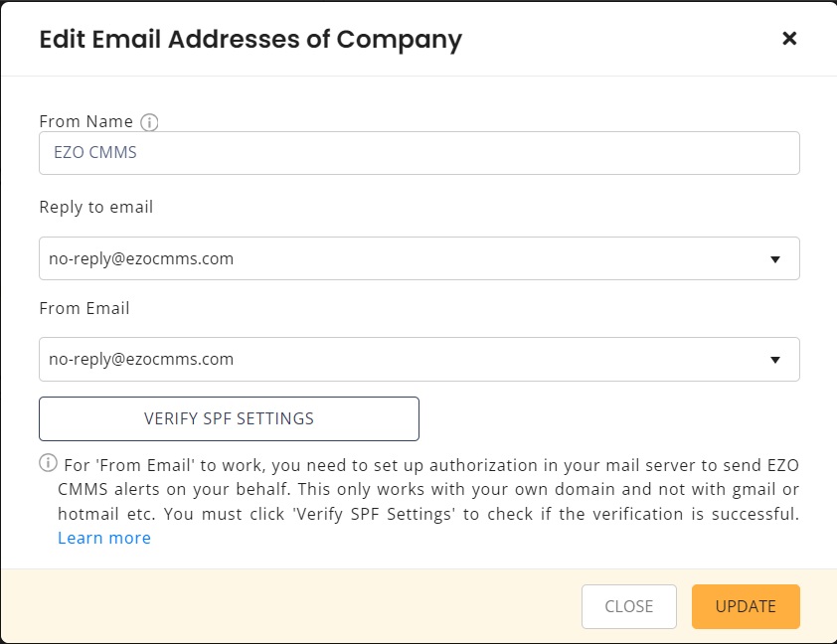Close the dialog with the X icon

789,39
